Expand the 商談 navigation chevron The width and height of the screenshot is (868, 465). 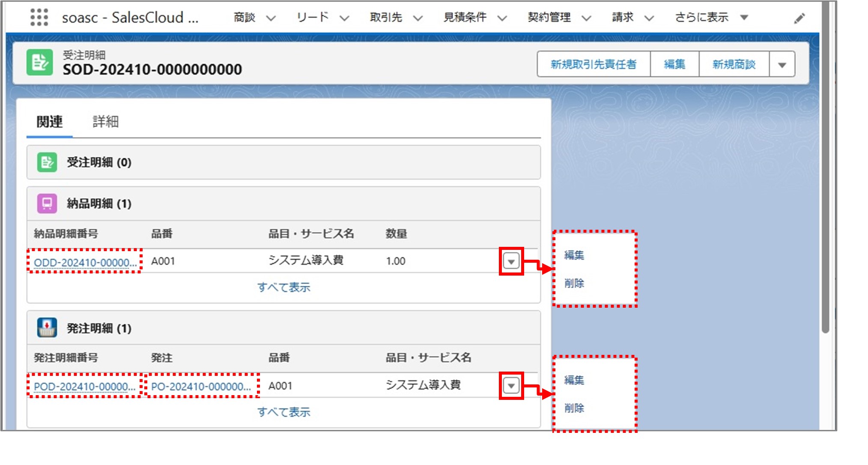click(x=271, y=18)
